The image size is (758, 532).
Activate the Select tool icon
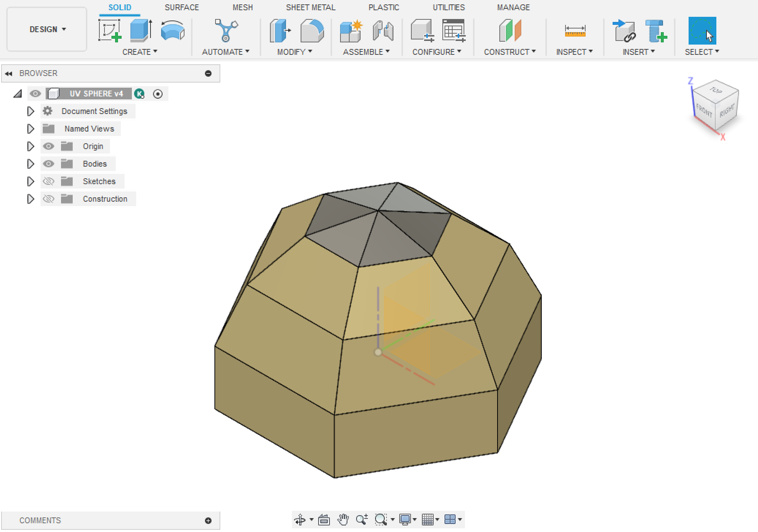click(x=702, y=30)
